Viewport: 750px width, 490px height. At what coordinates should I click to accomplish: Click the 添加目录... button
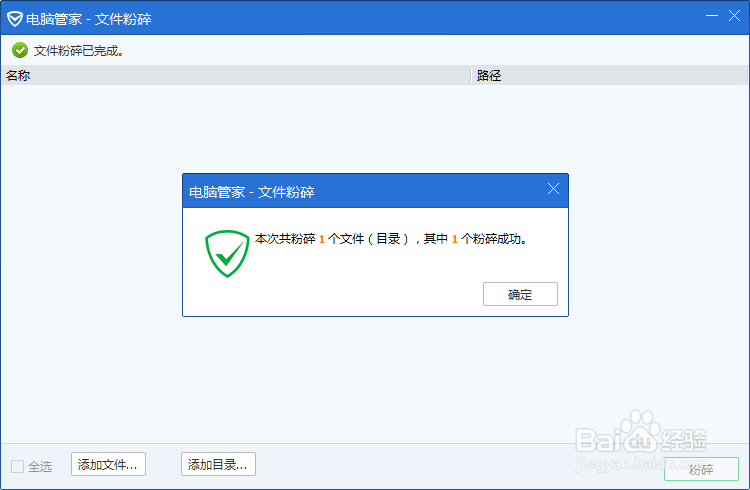218,464
